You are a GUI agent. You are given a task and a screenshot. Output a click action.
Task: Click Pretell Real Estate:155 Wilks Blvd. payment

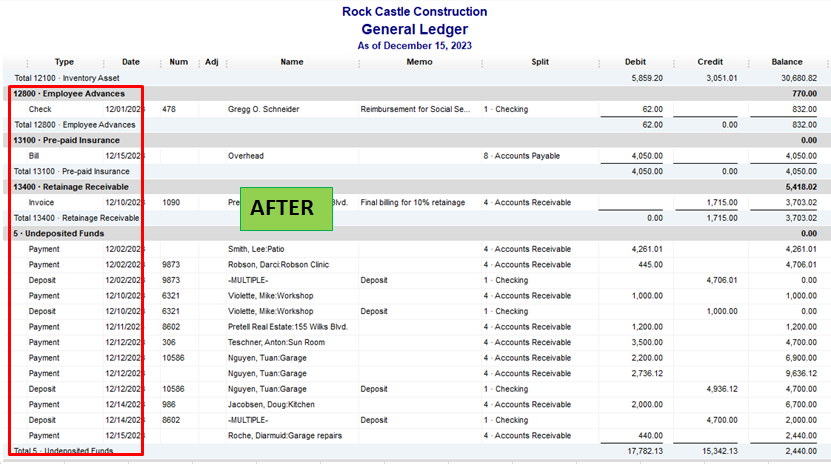point(288,327)
